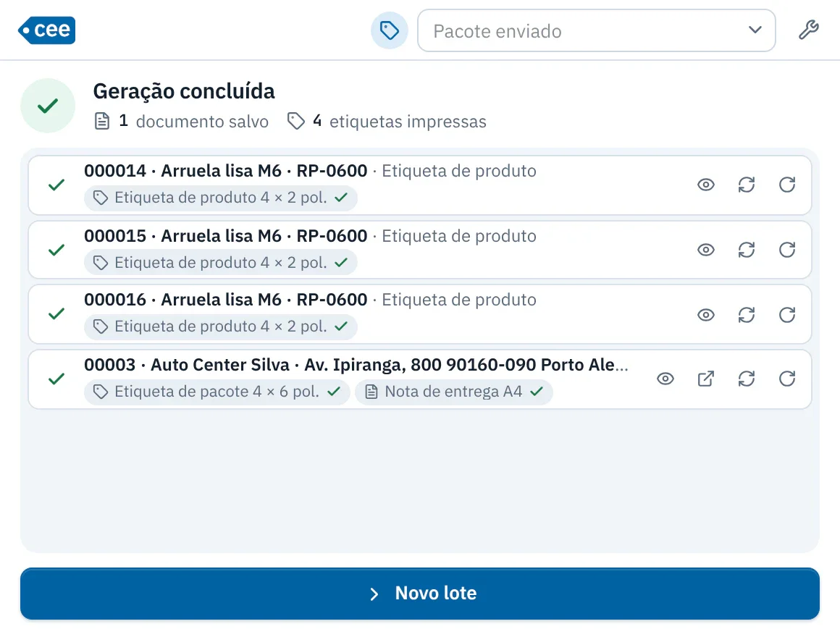This screenshot has width=840, height=637.
Task: Reprint label 000015 using circular arrow icon
Action: (787, 250)
